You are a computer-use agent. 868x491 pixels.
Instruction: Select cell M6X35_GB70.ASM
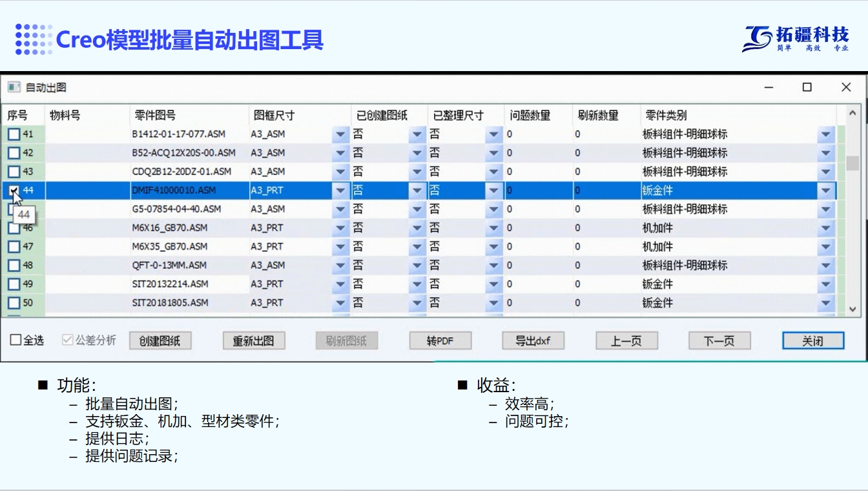(190, 247)
